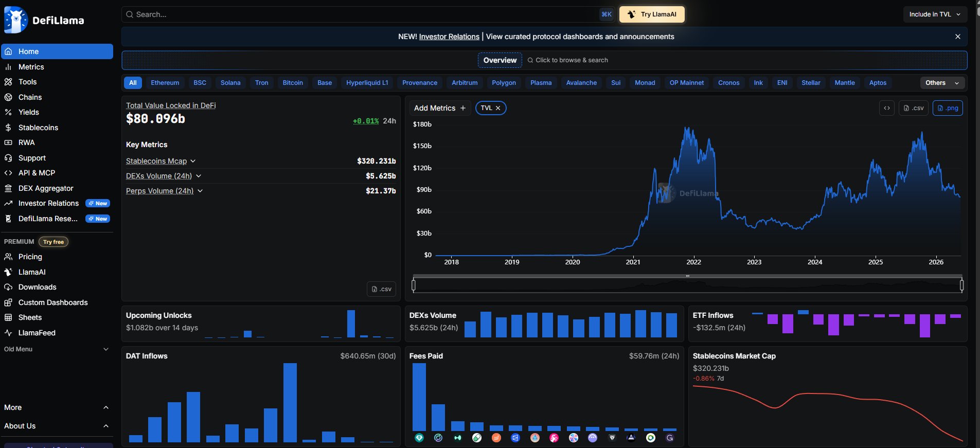Open the Investor Relations banner link
Viewport: 980px width, 448px height.
click(449, 37)
